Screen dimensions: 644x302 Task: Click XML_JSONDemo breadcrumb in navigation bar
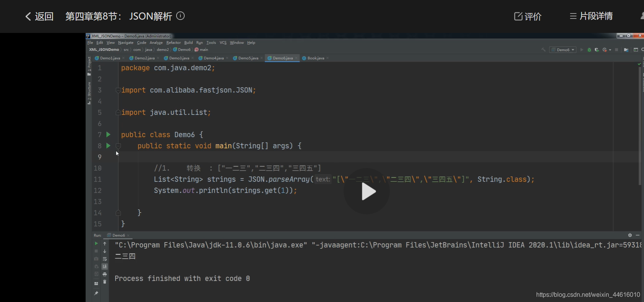(104, 50)
